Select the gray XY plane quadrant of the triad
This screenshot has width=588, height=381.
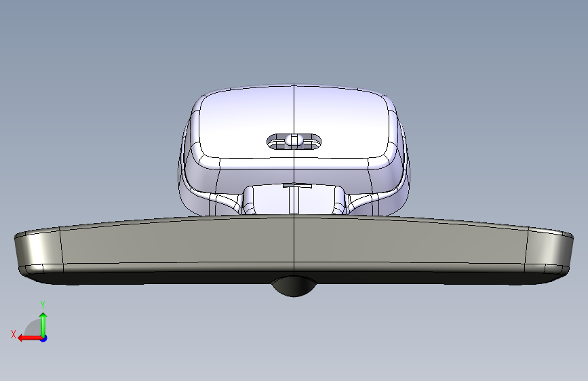pos(33,328)
